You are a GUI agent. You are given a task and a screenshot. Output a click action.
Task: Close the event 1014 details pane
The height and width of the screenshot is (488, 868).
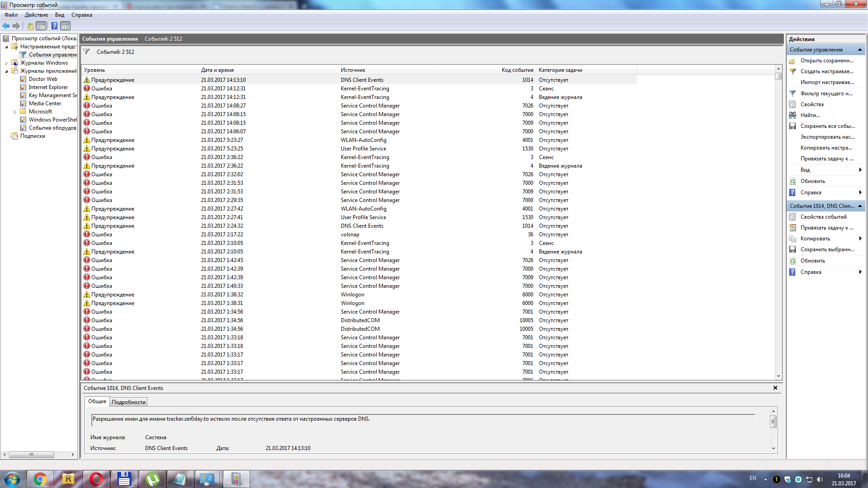(775, 388)
